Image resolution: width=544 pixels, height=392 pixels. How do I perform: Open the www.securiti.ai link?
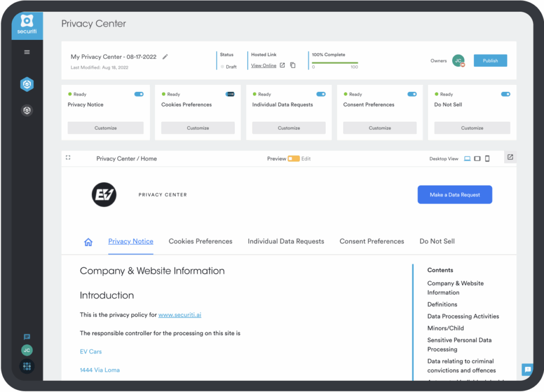click(180, 314)
